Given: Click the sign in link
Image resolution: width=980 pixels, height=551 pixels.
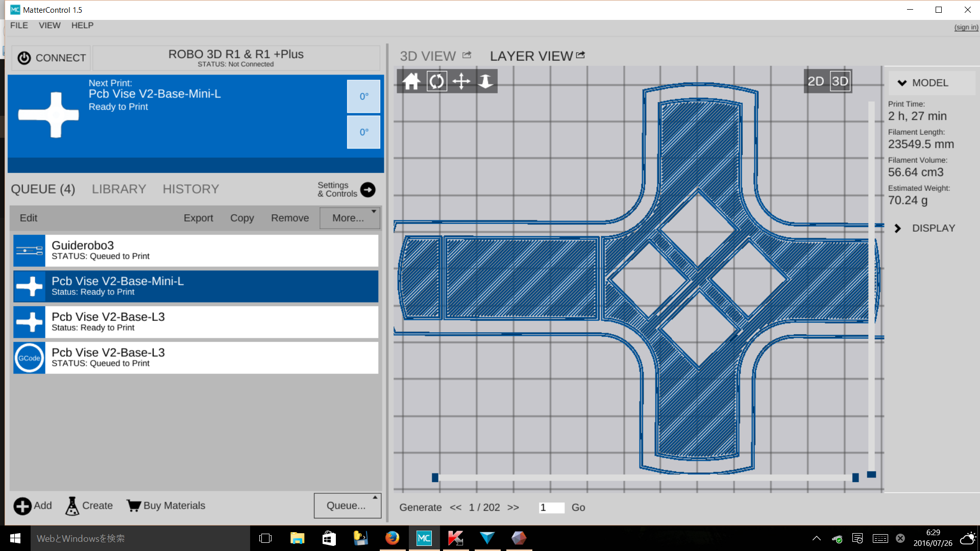Looking at the screenshot, I should click(x=966, y=27).
